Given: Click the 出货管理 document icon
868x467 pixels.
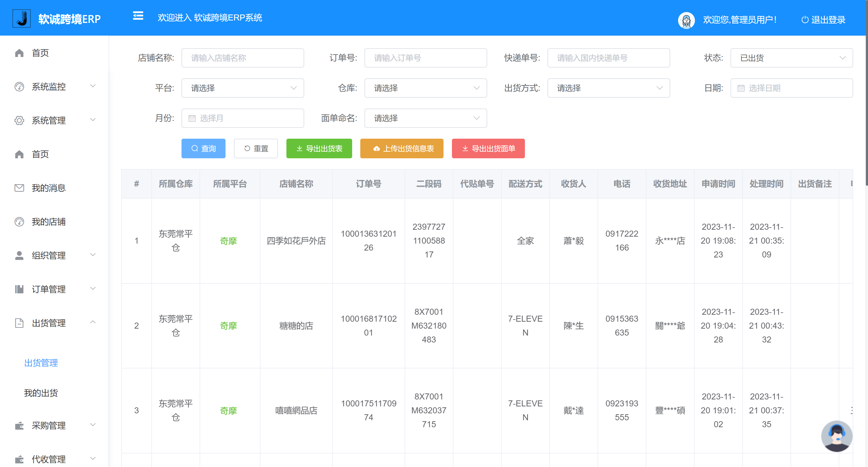Looking at the screenshot, I should coord(19,323).
